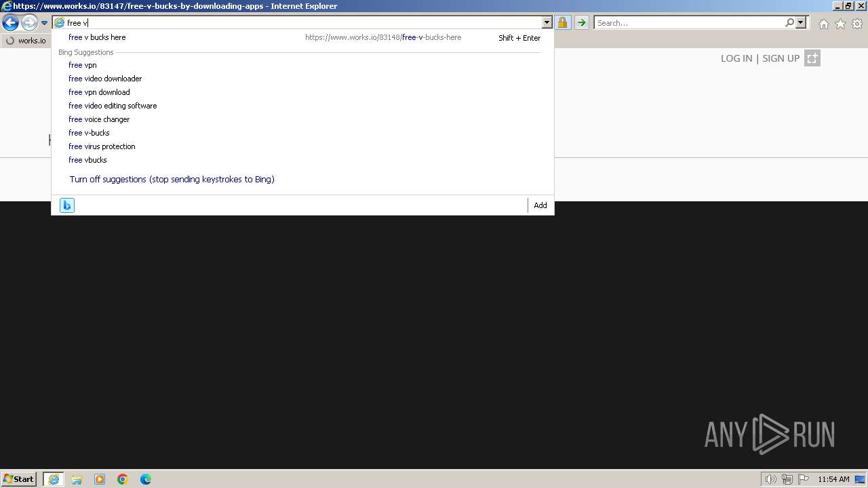Screen dimensions: 868x488
Task: Click the Action Center flag icon
Action: click(804, 479)
